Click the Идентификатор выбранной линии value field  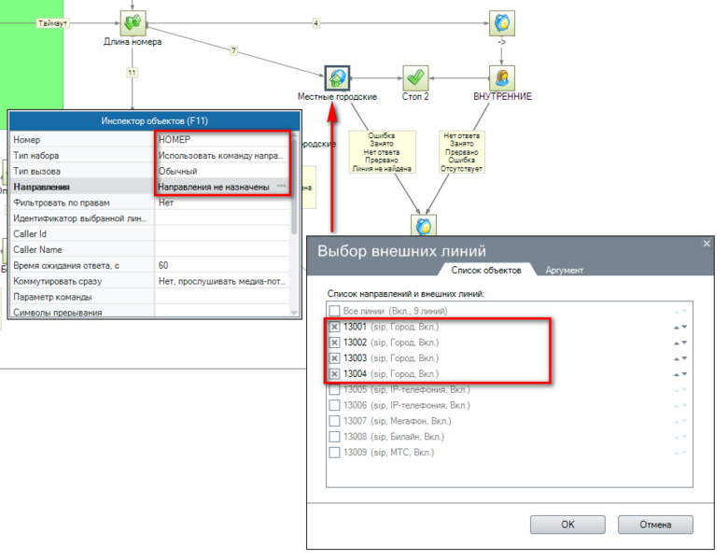[x=222, y=218]
